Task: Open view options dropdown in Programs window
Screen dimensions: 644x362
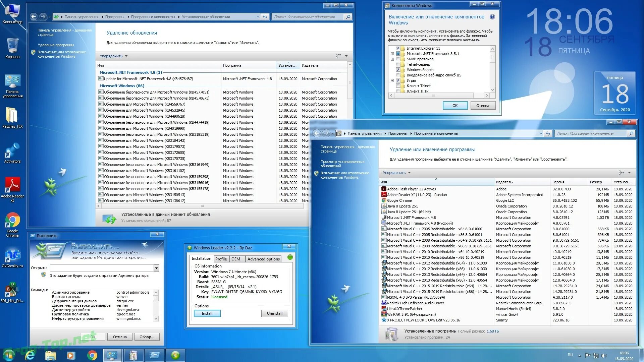Action: [x=629, y=173]
